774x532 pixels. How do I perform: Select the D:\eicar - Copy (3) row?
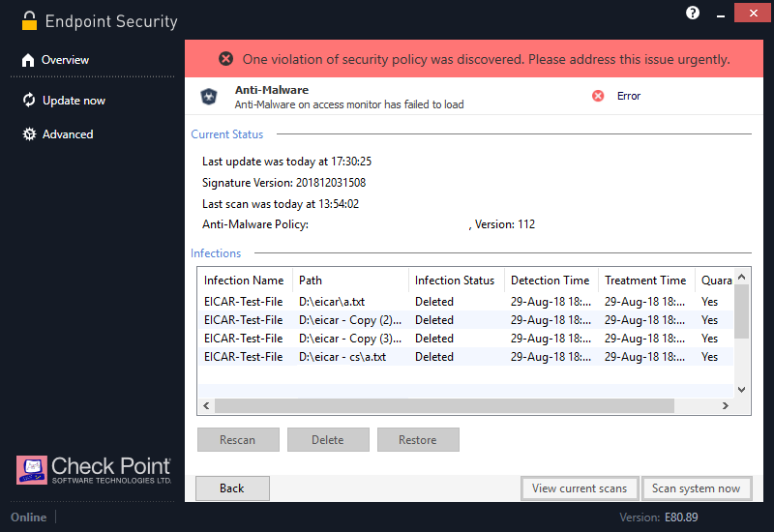(x=465, y=338)
